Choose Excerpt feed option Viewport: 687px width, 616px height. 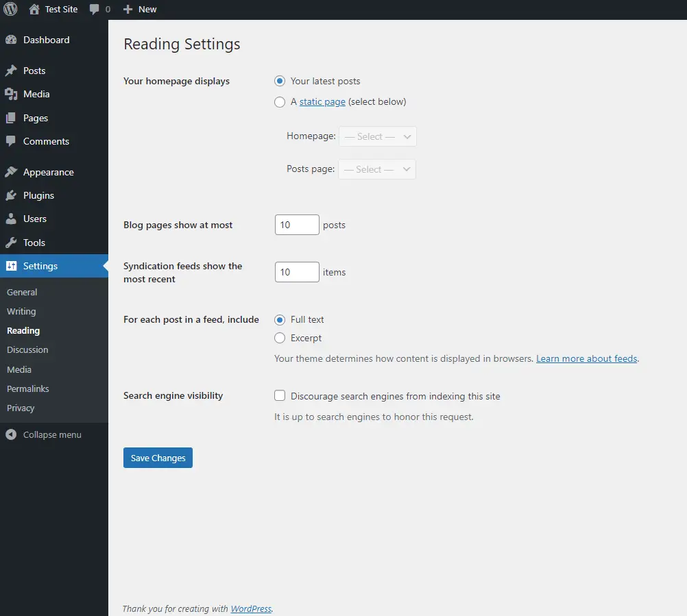click(280, 338)
